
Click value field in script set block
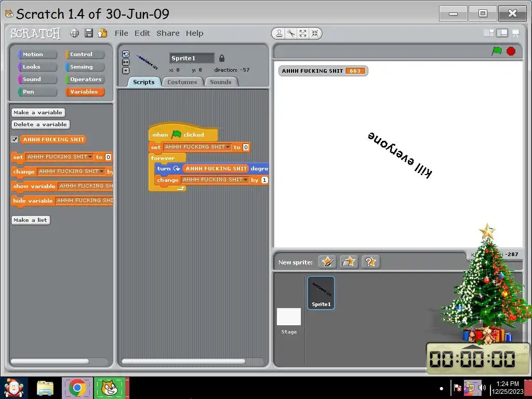click(x=246, y=147)
